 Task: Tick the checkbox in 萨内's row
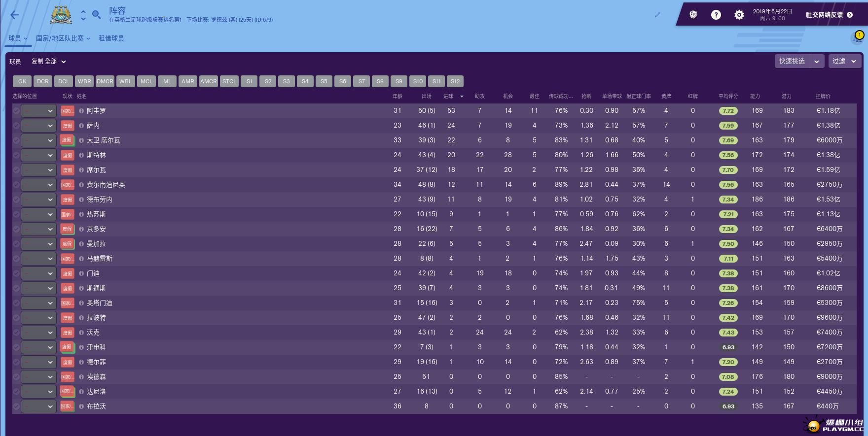click(x=16, y=126)
